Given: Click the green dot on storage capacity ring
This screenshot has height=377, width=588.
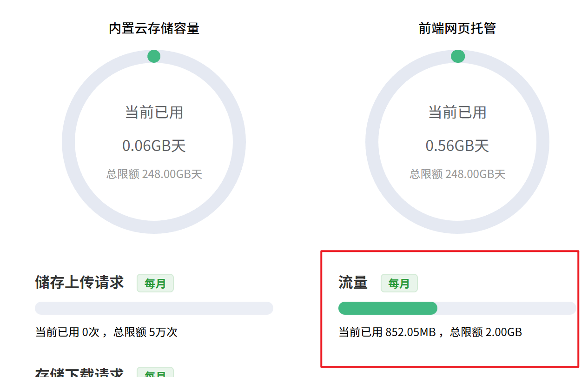Looking at the screenshot, I should (x=154, y=56).
